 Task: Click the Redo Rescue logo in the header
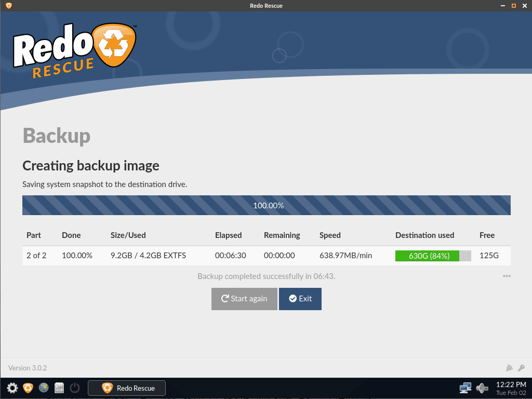[x=75, y=50]
